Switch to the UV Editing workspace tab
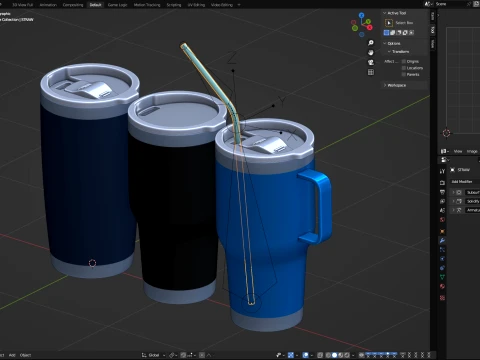 pyautogui.click(x=196, y=5)
